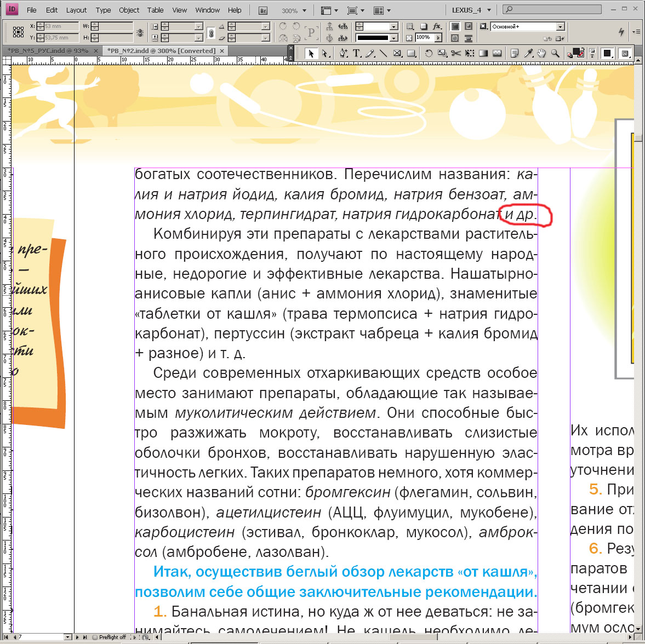Viewport: 645px width, 644px height.
Task: Pick the Scissors tool
Action: (x=456, y=53)
